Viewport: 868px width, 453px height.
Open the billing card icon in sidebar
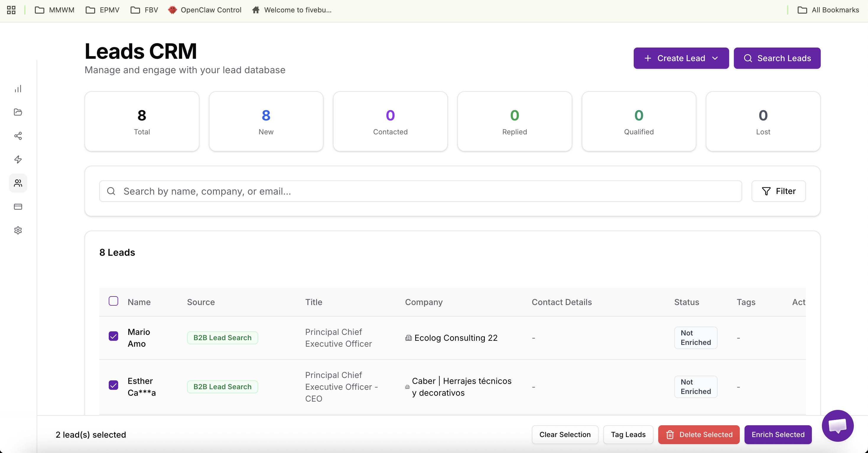(18, 207)
